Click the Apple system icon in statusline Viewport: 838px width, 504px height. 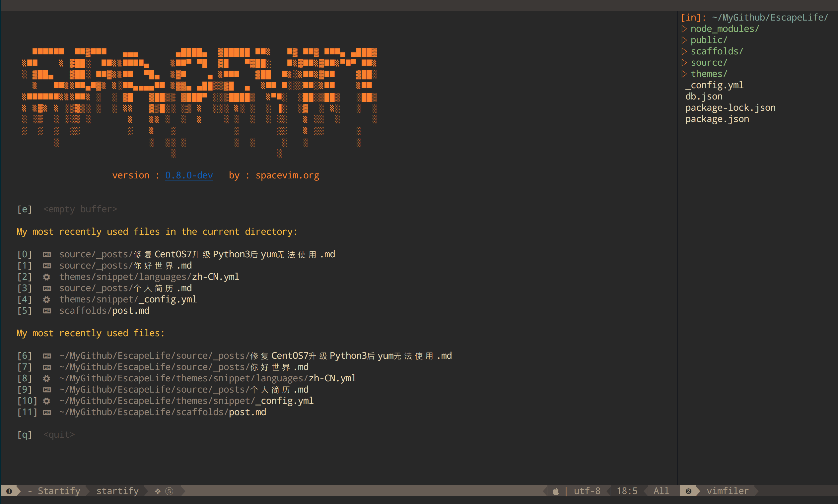(556, 491)
